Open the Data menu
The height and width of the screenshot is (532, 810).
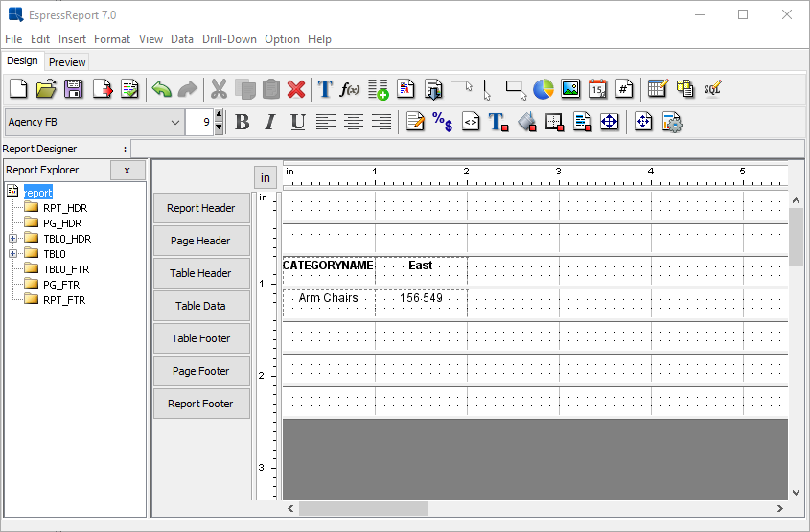[x=182, y=39]
